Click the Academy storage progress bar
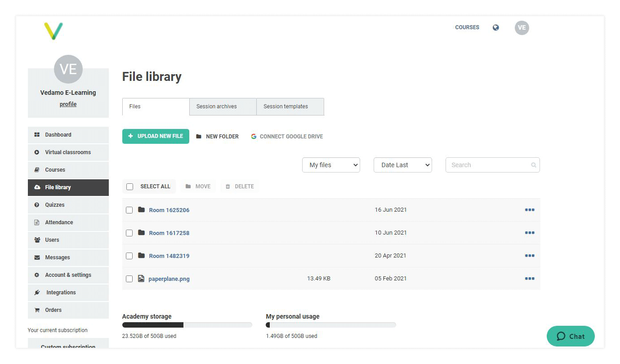This screenshot has width=620, height=364. click(x=187, y=325)
